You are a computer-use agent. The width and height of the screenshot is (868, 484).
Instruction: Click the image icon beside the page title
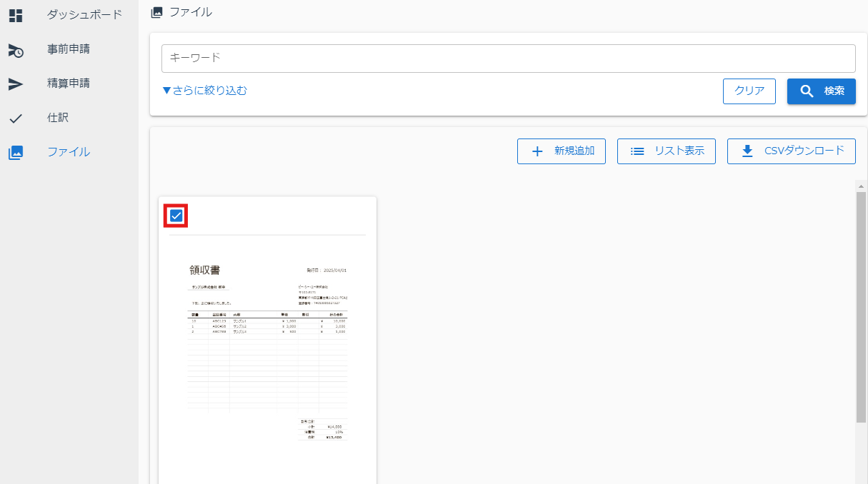pos(156,12)
